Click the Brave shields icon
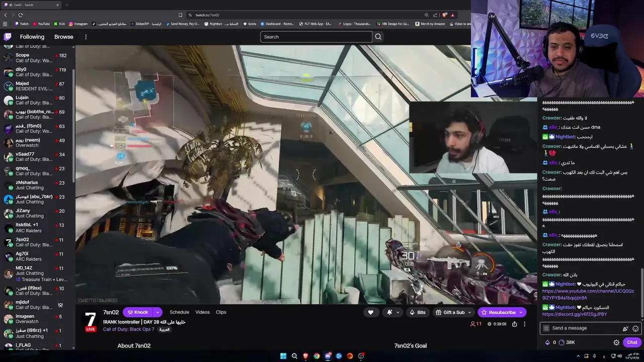Screen dimensions: 644x362 [444, 15]
